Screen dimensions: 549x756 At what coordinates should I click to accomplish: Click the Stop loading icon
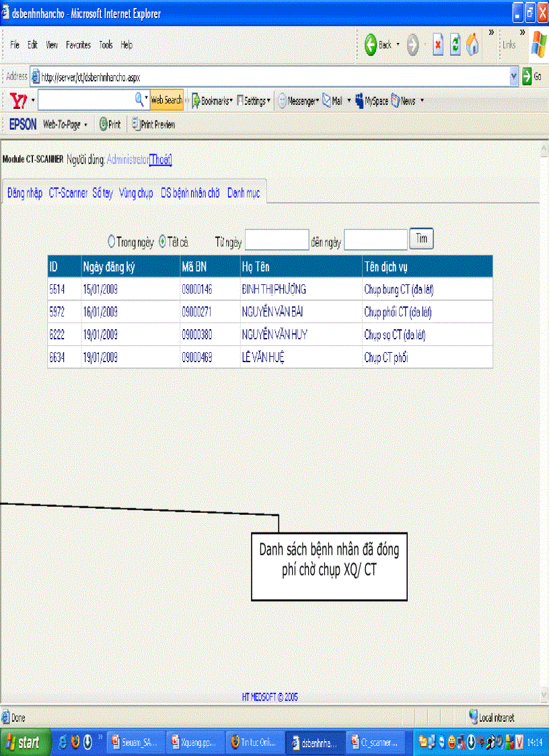tap(438, 43)
